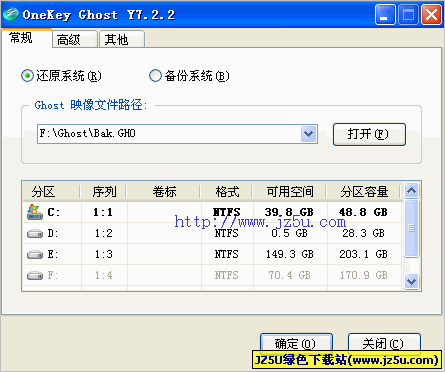Select the 1:1 sequence cell

[x=104, y=212]
